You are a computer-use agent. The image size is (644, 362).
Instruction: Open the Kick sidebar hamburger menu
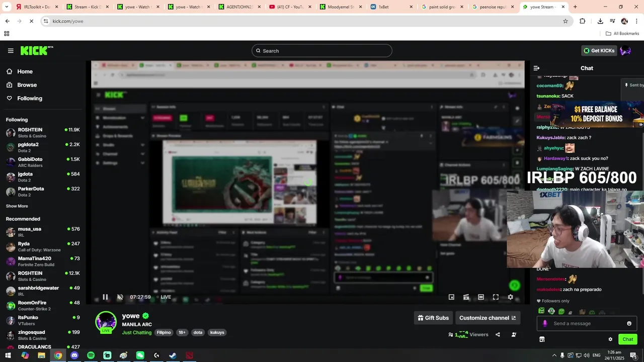point(11,51)
